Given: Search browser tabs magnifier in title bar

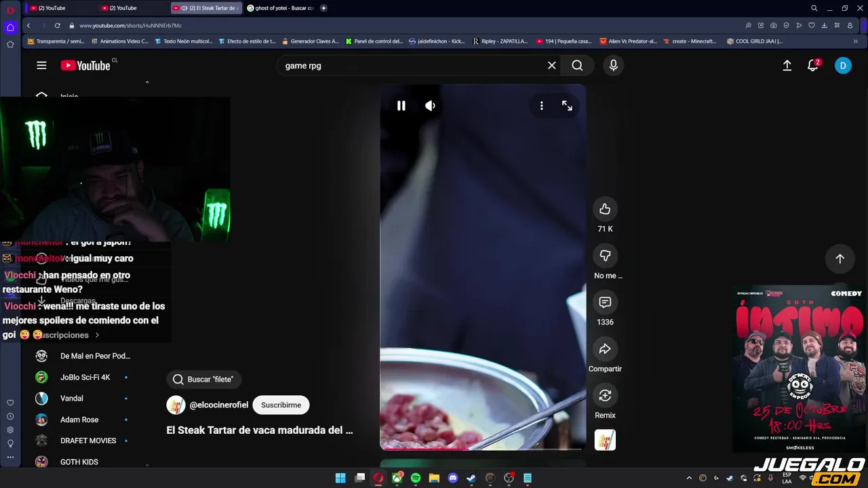Looking at the screenshot, I should (x=814, y=8).
